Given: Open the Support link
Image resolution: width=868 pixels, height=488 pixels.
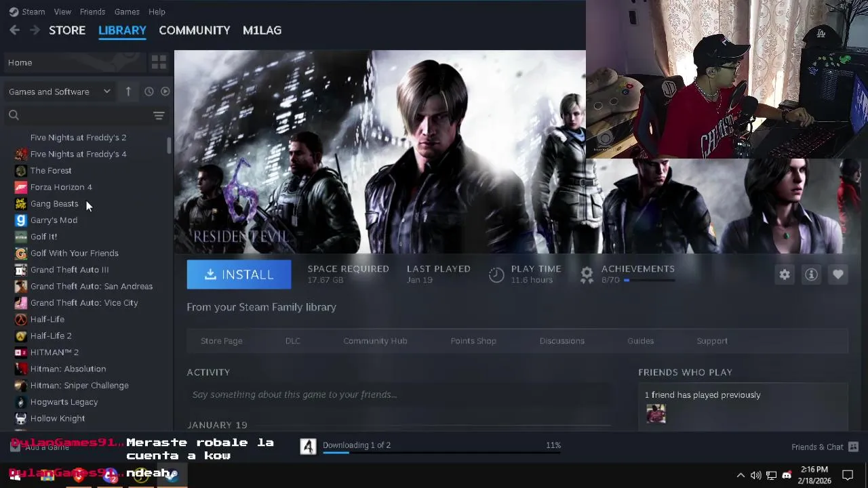Looking at the screenshot, I should pyautogui.click(x=712, y=341).
